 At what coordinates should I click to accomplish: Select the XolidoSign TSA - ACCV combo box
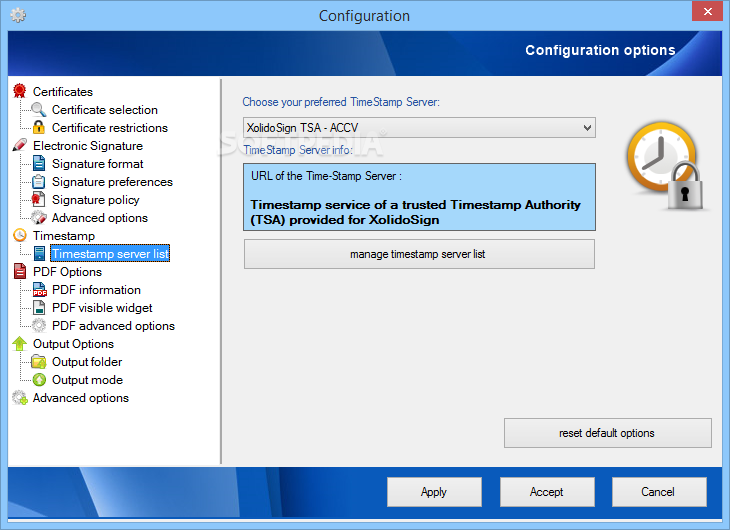tap(419, 128)
